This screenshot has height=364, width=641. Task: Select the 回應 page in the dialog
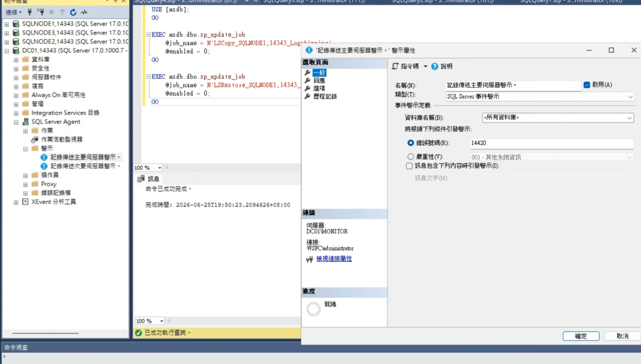point(319,81)
